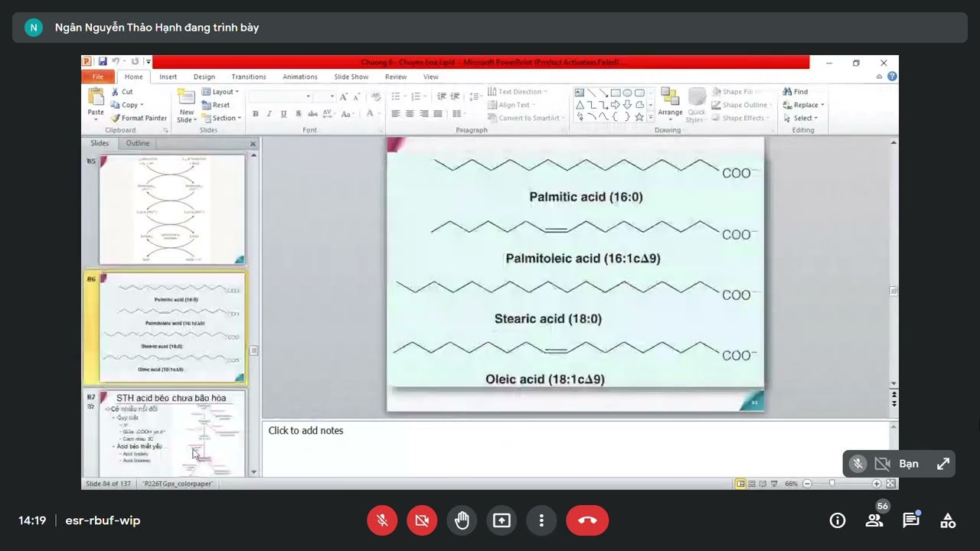Toggle Bold formatting
The height and width of the screenshot is (551, 980).
255,114
